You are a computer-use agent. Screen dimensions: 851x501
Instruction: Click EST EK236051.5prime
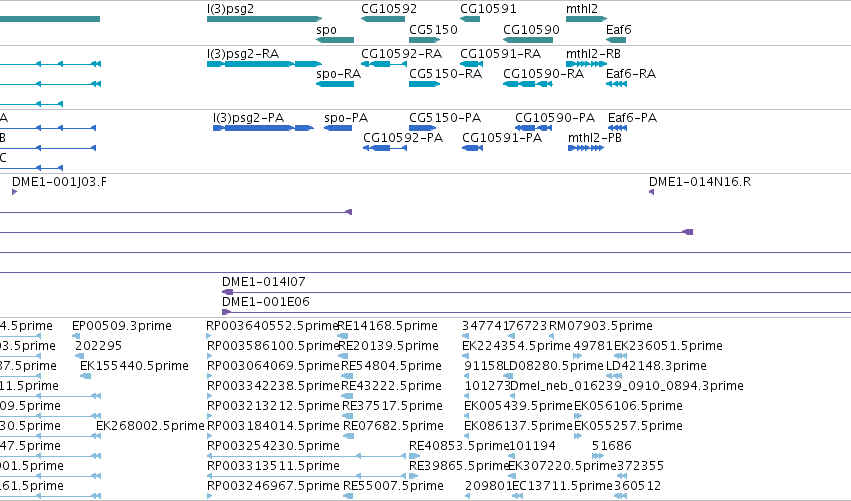click(x=668, y=346)
